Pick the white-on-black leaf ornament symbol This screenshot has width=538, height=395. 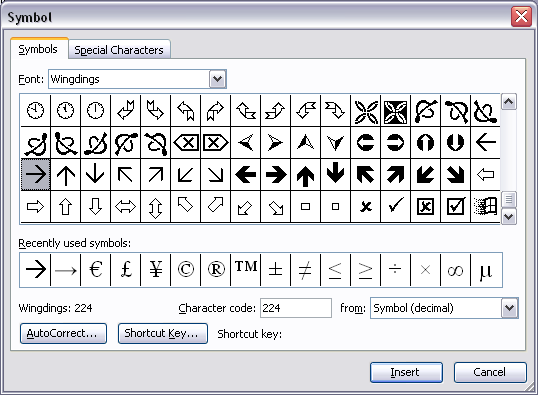coord(396,111)
